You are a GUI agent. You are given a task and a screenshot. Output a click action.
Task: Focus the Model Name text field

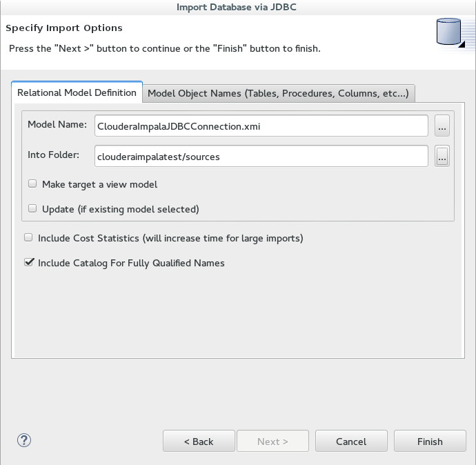tap(261, 126)
